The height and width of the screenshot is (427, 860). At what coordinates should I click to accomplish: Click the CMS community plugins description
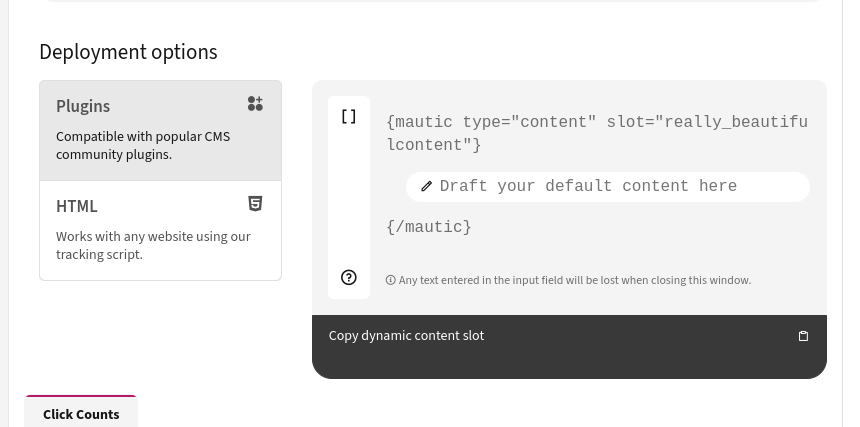(x=143, y=146)
